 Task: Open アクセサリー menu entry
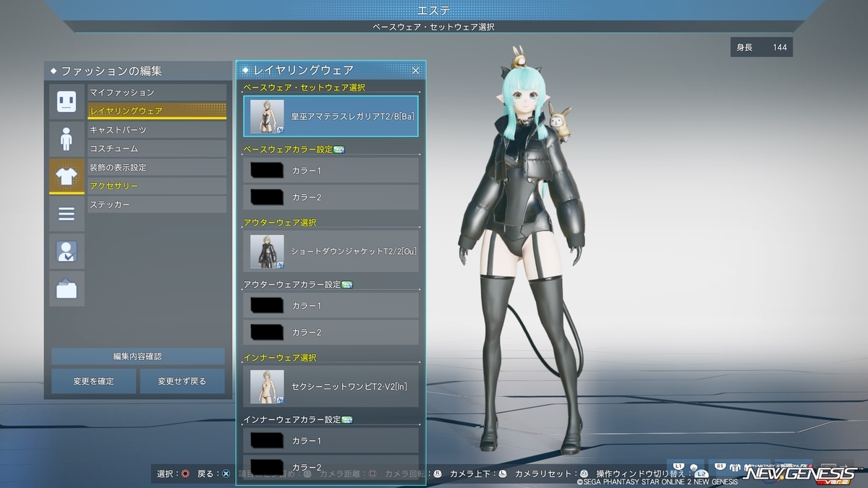(157, 187)
